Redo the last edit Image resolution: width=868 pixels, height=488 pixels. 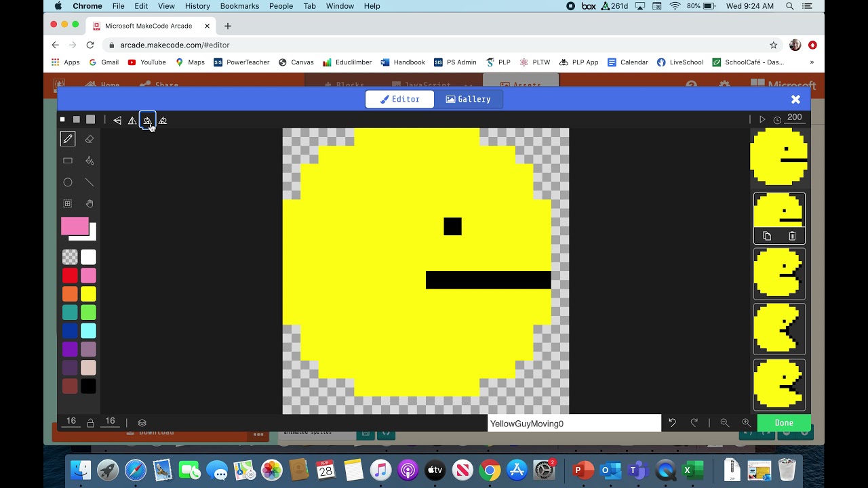pos(694,422)
